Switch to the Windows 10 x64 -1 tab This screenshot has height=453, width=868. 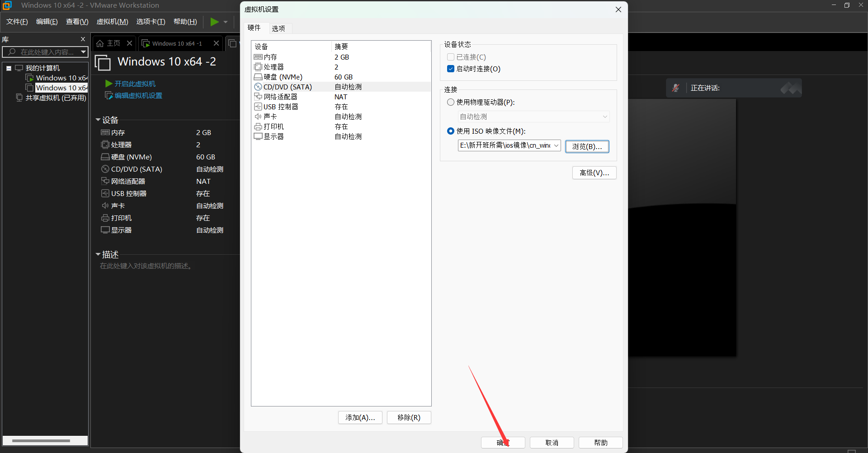pos(177,43)
